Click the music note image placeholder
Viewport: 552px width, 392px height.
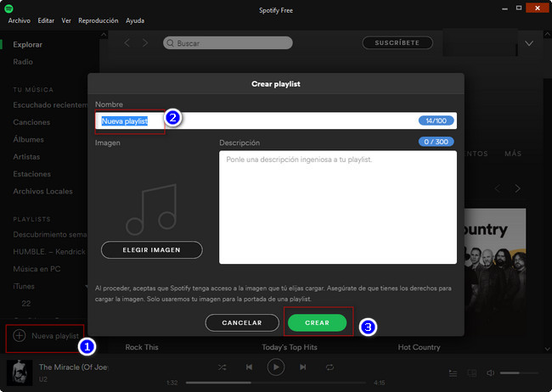151,209
